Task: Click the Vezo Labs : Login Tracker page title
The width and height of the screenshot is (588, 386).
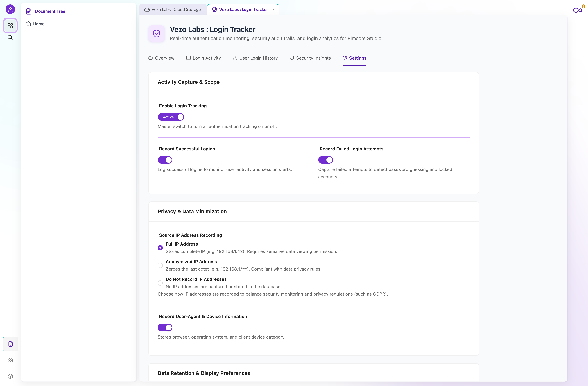Action: click(212, 29)
